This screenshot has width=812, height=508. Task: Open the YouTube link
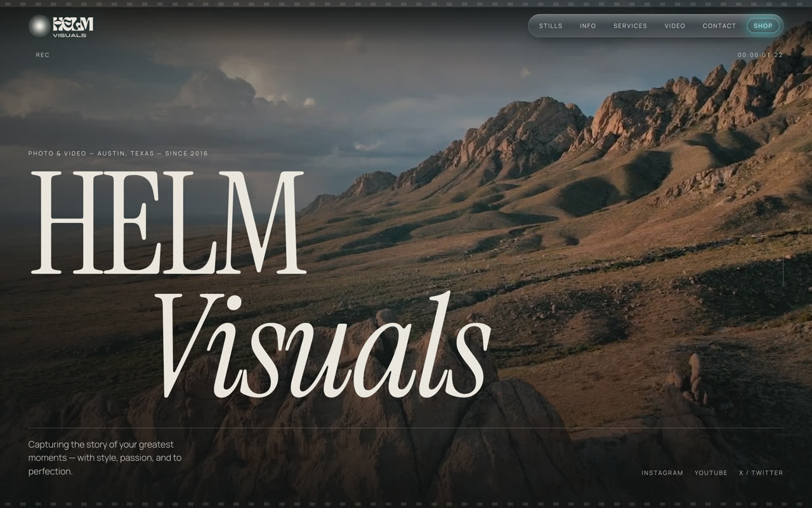(x=711, y=473)
